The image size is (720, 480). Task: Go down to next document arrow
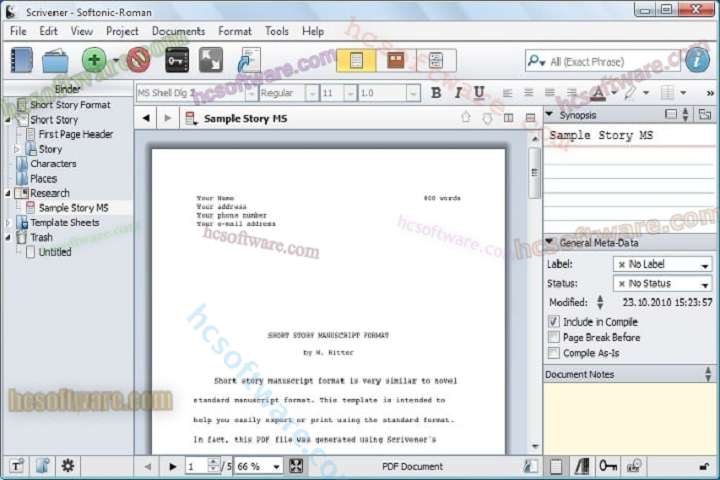pos(487,119)
